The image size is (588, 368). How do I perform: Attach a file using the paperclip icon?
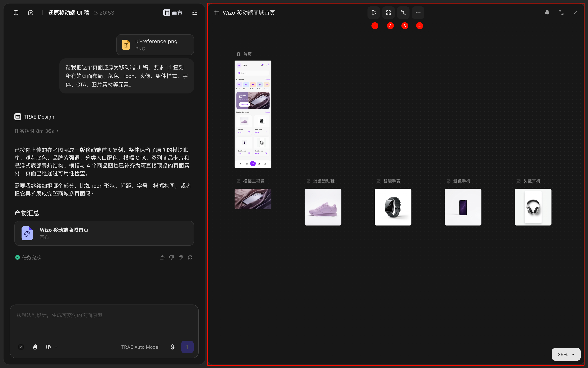click(35, 347)
